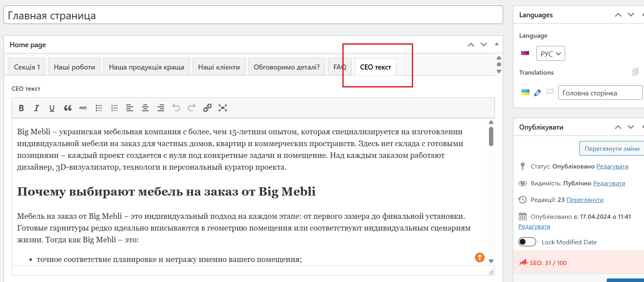Align text left
Viewport: 644px width, 282px height.
point(130,108)
